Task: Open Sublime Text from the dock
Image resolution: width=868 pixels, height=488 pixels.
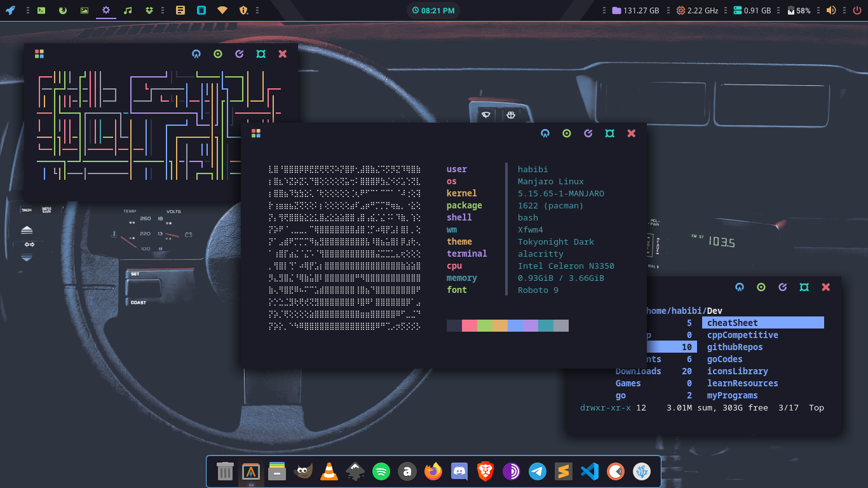Action: click(x=564, y=471)
